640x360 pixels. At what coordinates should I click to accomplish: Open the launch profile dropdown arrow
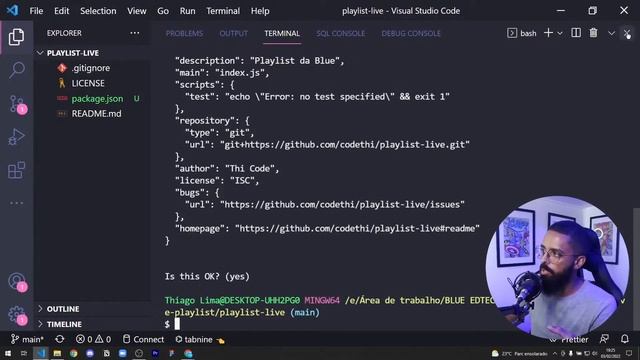560,33
